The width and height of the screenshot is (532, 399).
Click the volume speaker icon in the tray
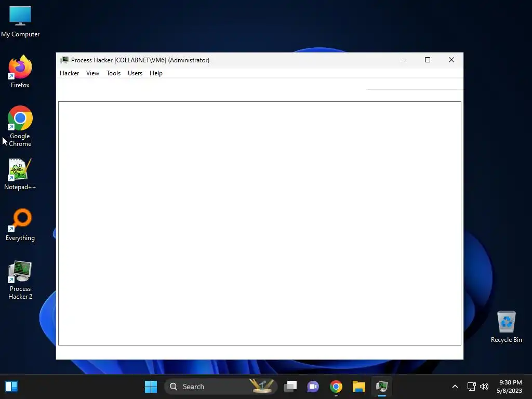point(484,387)
